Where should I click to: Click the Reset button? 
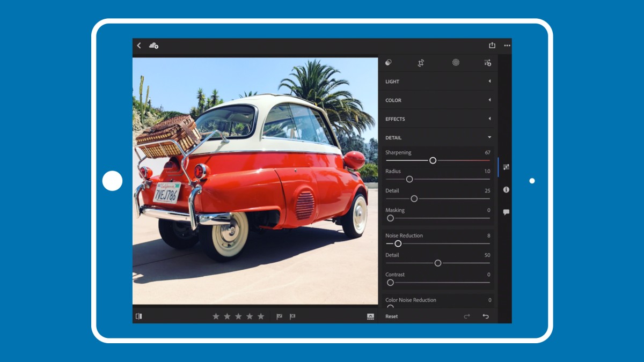pyautogui.click(x=392, y=316)
